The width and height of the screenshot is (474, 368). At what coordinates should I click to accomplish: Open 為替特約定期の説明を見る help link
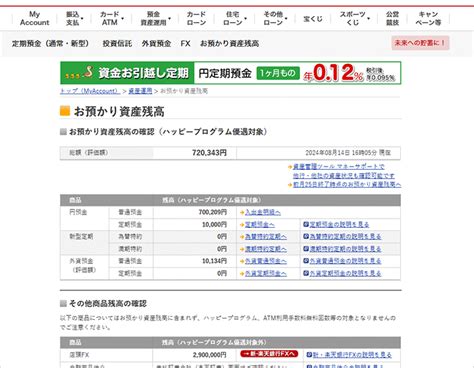(x=345, y=237)
